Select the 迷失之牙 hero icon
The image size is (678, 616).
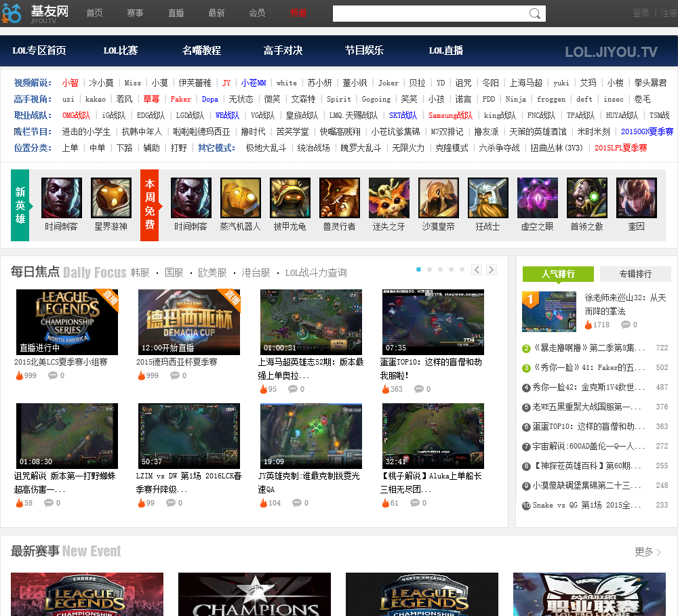pos(389,198)
